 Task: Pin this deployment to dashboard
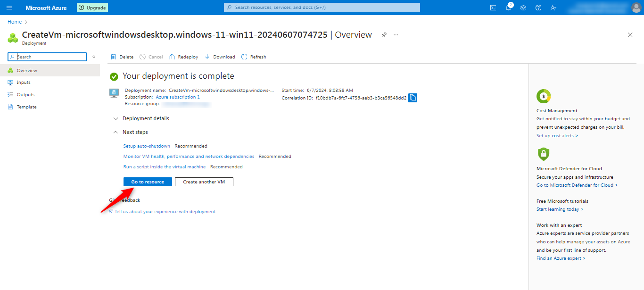(384, 35)
